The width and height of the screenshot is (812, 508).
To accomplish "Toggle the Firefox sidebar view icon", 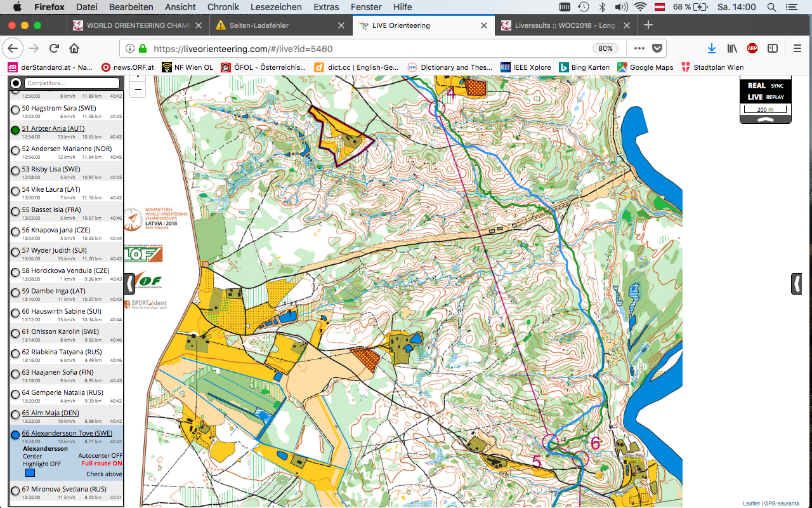I will point(773,48).
